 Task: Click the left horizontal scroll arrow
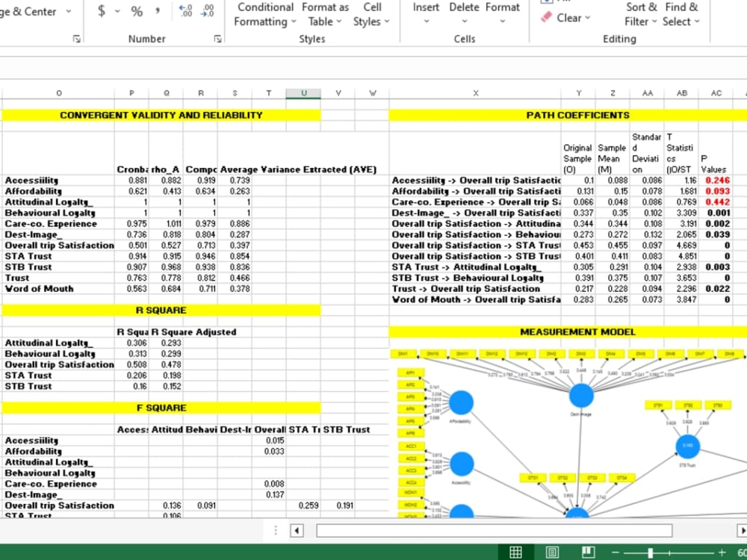pos(296,530)
